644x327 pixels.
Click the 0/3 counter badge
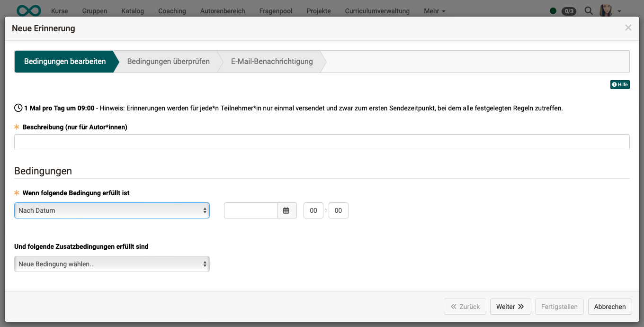coord(569,11)
